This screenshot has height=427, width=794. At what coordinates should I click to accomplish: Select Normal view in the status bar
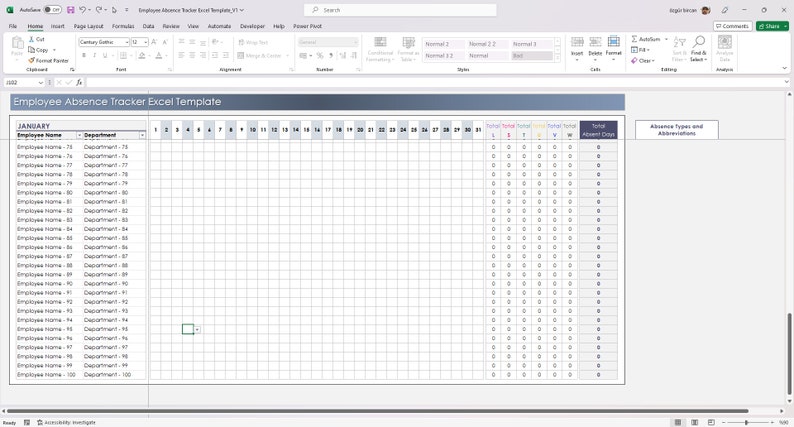coord(678,422)
